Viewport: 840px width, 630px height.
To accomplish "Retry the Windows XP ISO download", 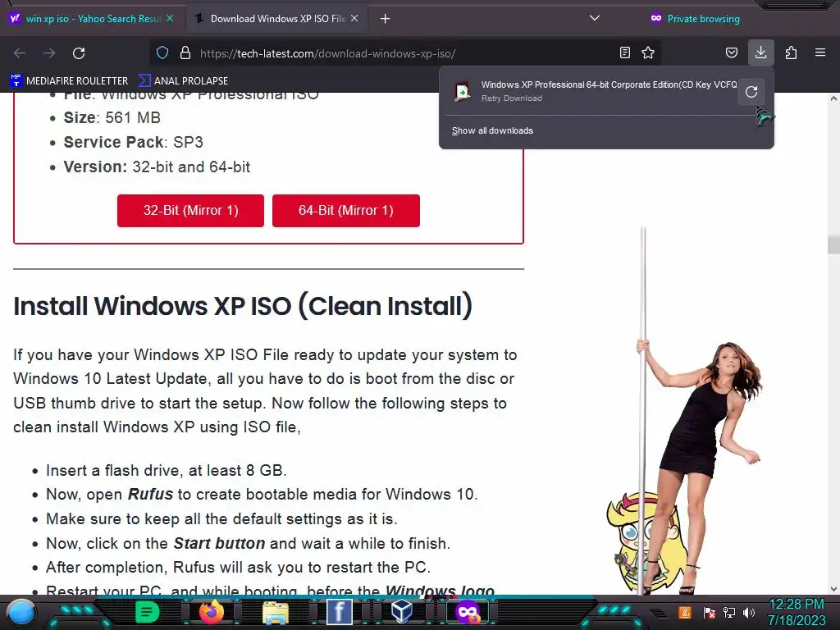I will tap(751, 92).
